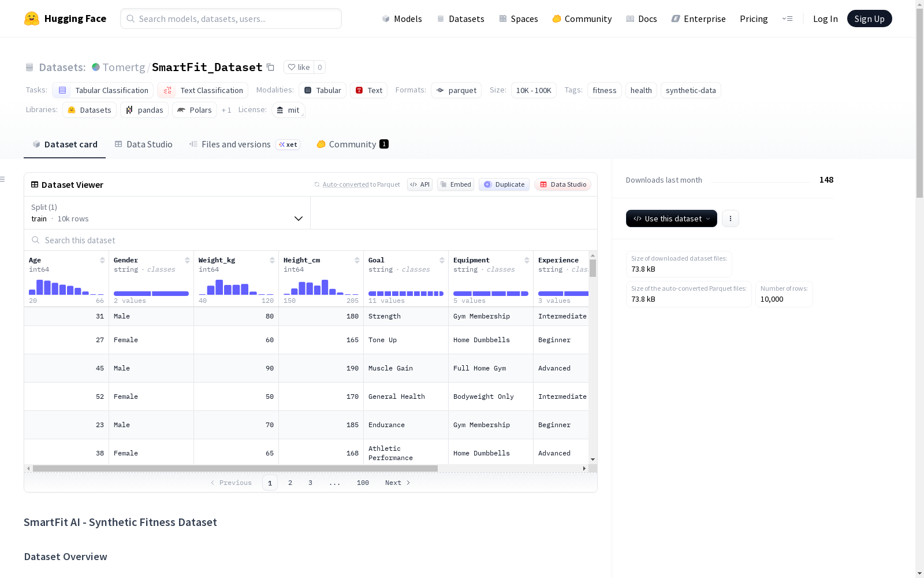Open Data Studio from the viewer header
Screen dimensions: 924x578
coord(563,184)
